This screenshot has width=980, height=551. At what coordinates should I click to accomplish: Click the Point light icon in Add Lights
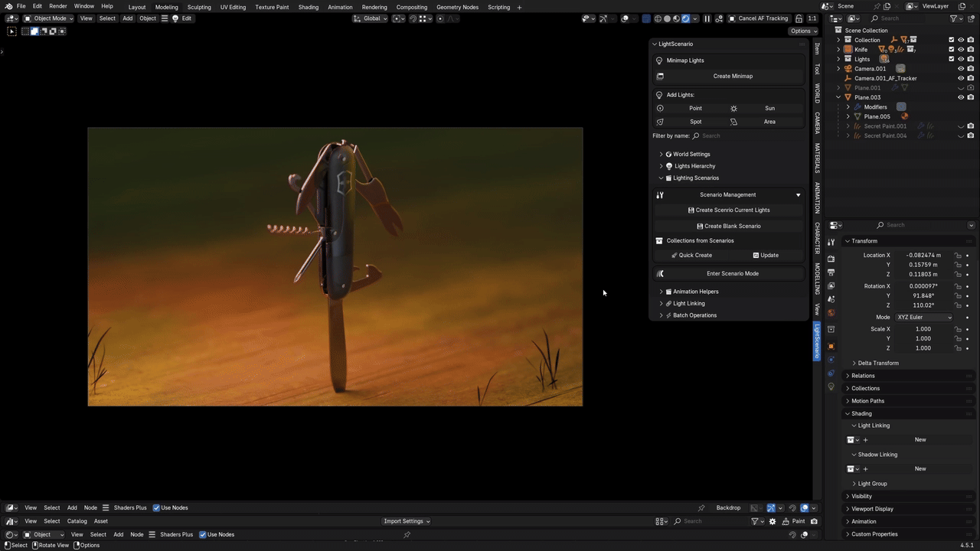(x=660, y=108)
